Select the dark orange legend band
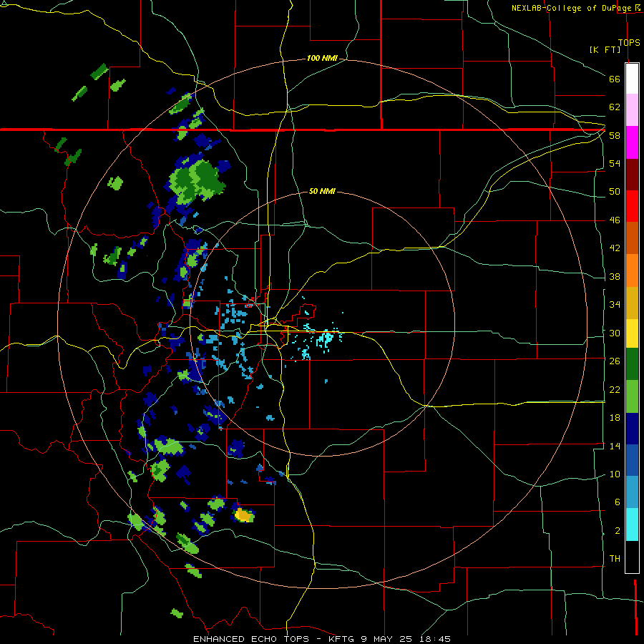644x644 pixels. pyautogui.click(x=632, y=238)
